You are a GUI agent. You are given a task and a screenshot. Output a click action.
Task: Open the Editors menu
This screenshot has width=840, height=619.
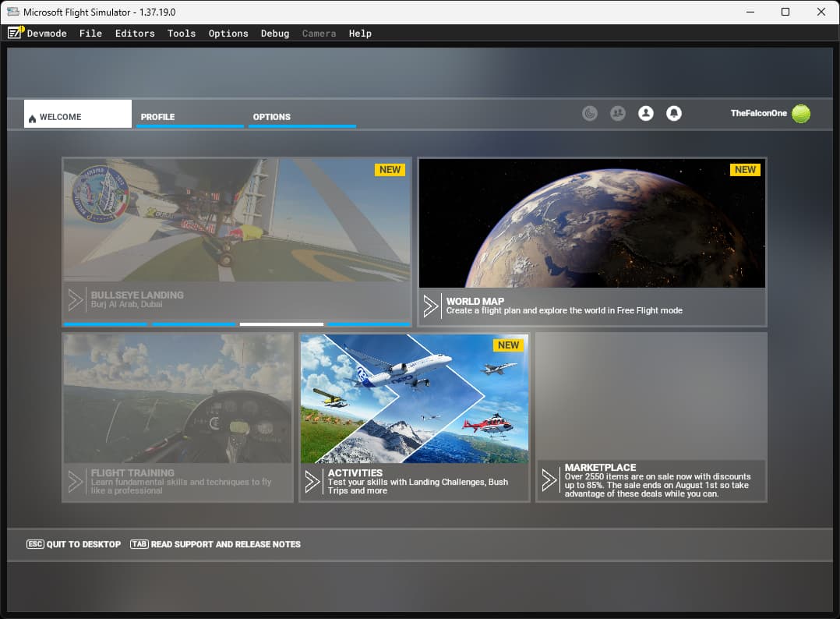(135, 34)
